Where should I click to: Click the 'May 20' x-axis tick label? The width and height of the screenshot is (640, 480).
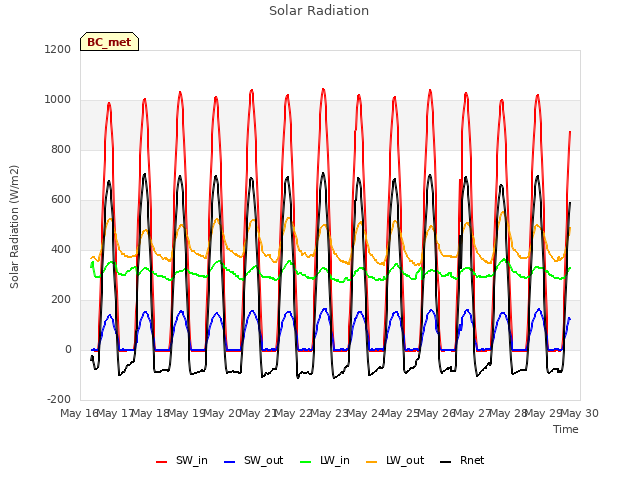[x=222, y=413]
